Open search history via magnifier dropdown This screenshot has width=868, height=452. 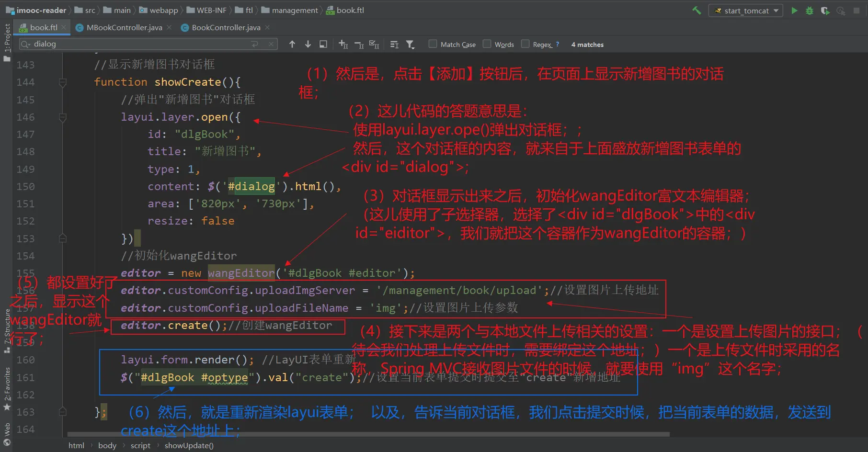coord(26,44)
